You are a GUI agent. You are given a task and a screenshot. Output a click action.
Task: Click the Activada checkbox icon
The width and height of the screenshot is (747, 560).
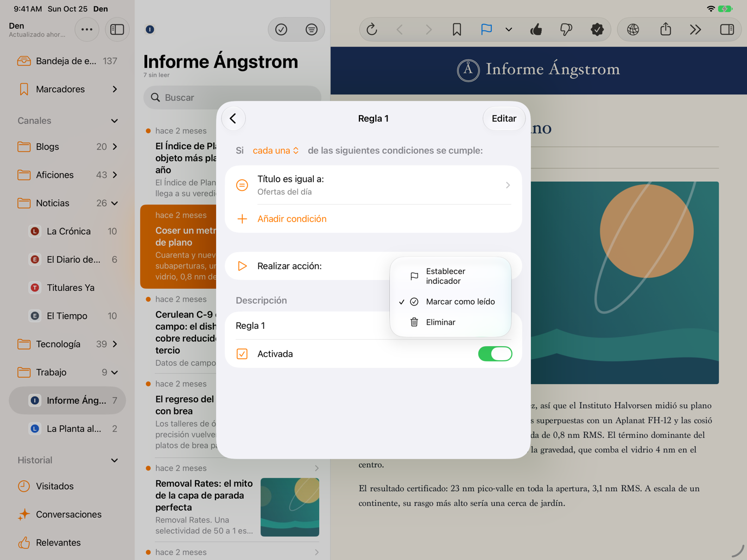click(242, 354)
